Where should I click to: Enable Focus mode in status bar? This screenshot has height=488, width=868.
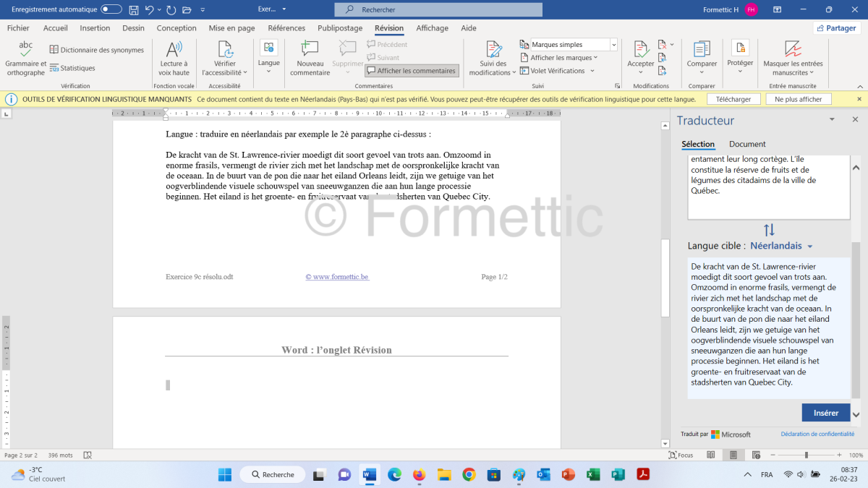[681, 455]
